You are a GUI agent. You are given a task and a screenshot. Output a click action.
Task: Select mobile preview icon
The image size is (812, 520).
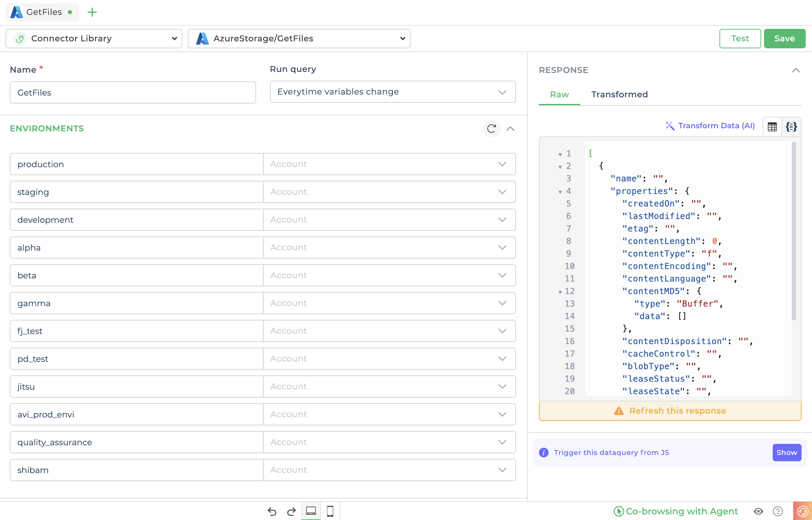[330, 511]
